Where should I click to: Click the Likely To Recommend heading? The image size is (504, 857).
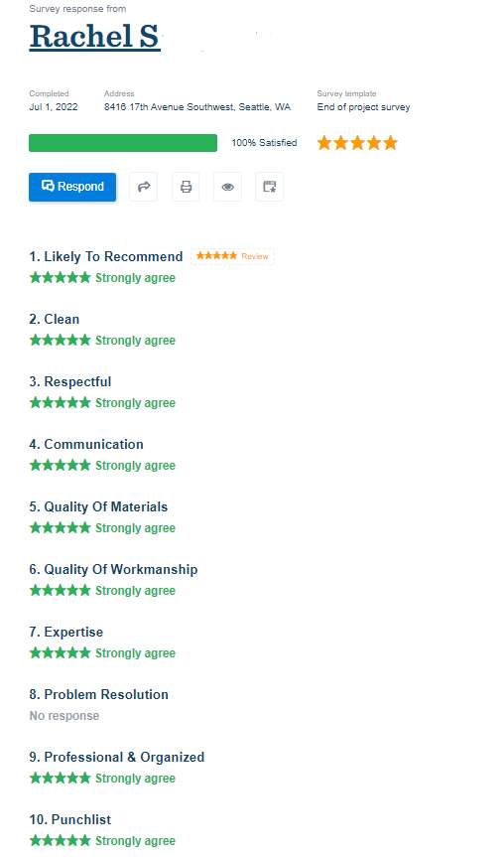(x=106, y=256)
